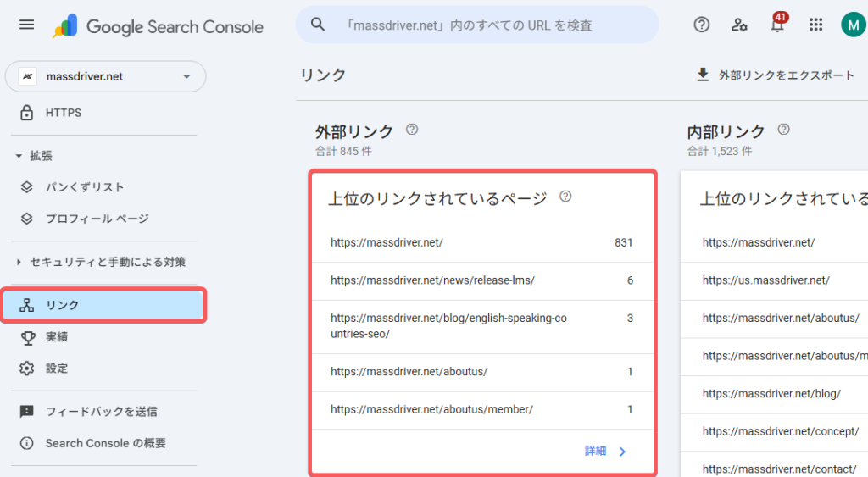
Task: Click the 設定 gear icon
Action: [26, 369]
